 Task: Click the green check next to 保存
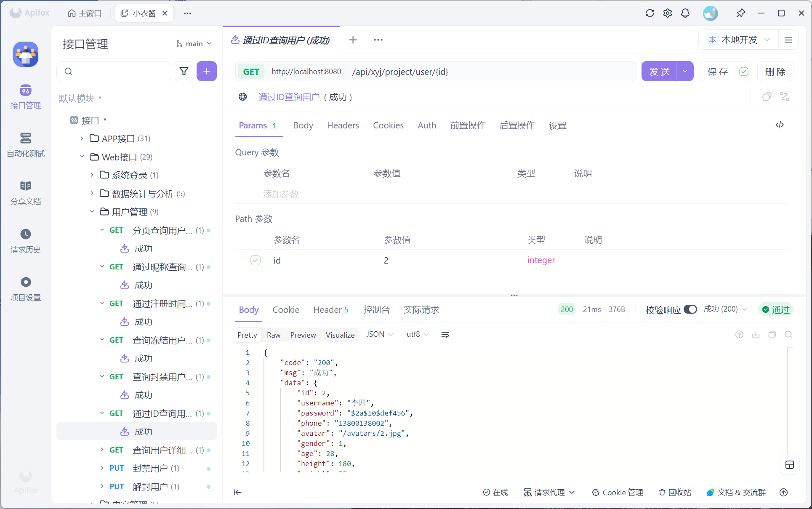coord(744,72)
